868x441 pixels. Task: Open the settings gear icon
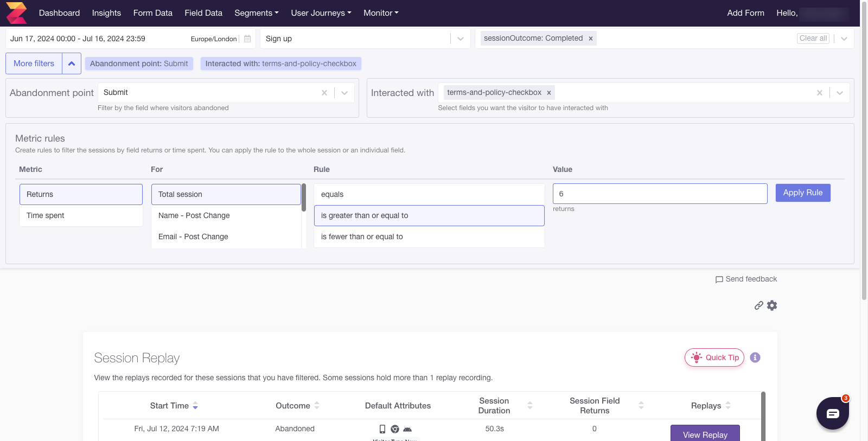pyautogui.click(x=772, y=305)
